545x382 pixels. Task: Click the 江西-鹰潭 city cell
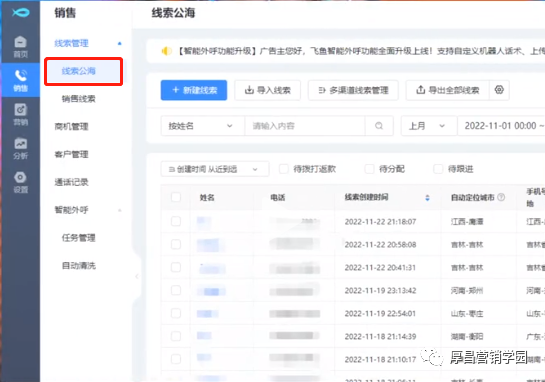tap(467, 222)
